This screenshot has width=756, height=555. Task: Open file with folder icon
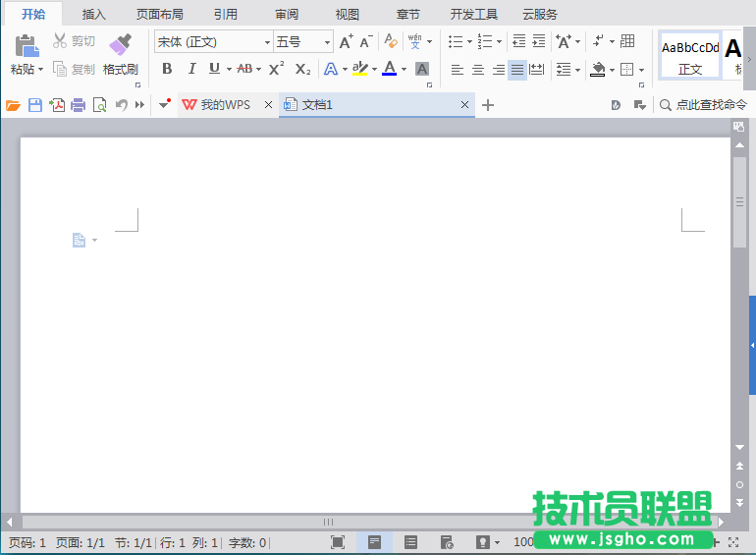[13, 105]
